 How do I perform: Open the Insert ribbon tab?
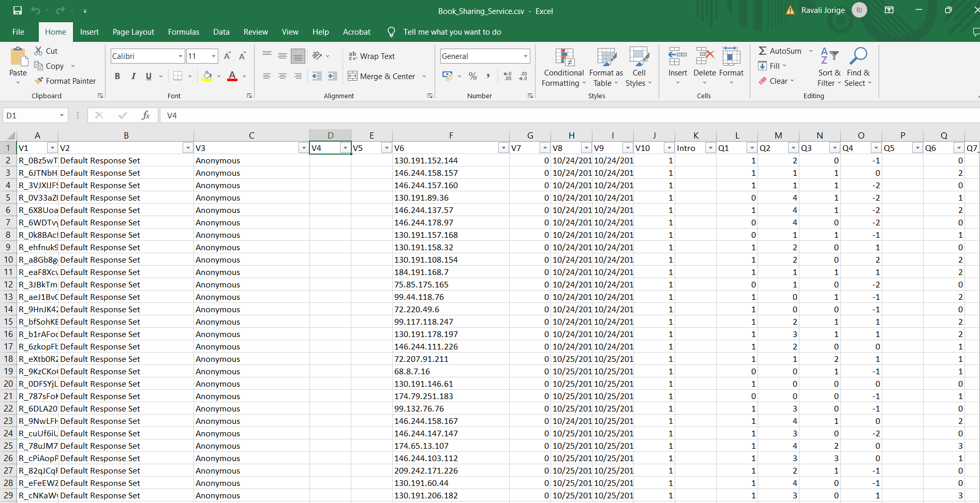pos(89,32)
